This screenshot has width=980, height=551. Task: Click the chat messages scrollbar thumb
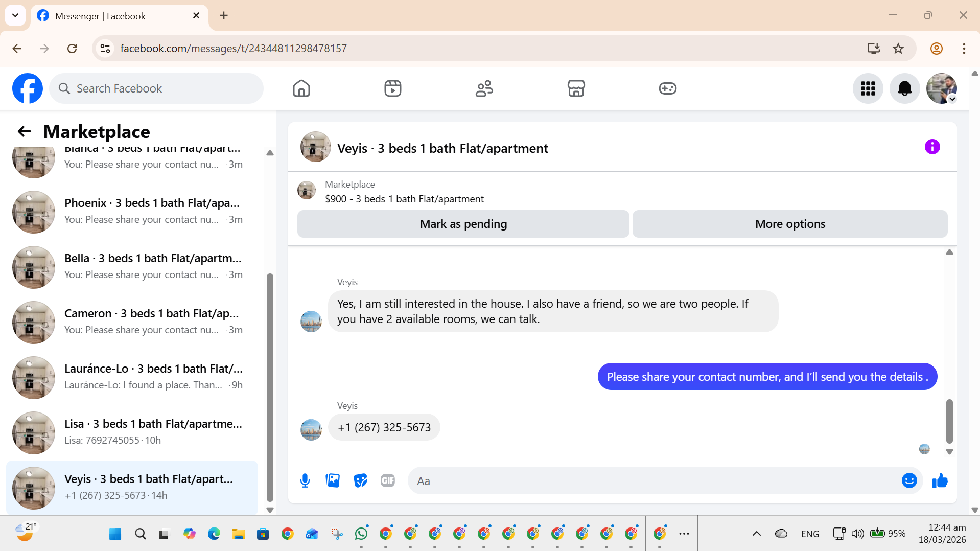(949, 421)
